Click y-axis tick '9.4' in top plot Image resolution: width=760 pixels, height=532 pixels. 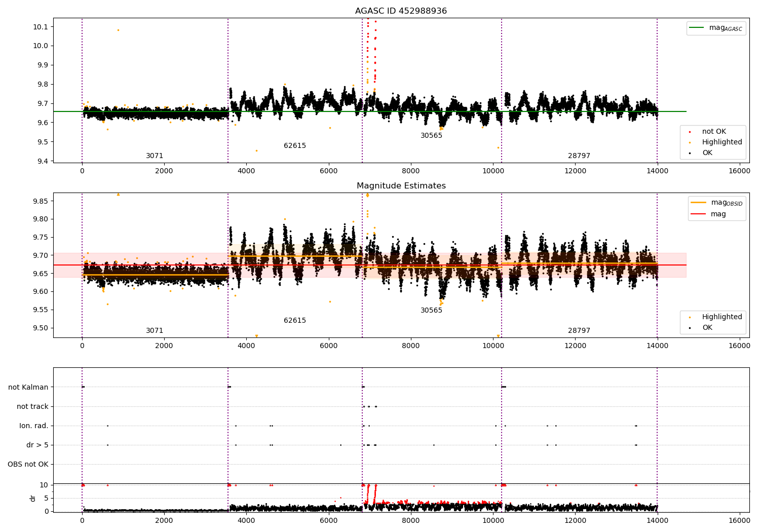[43, 161]
